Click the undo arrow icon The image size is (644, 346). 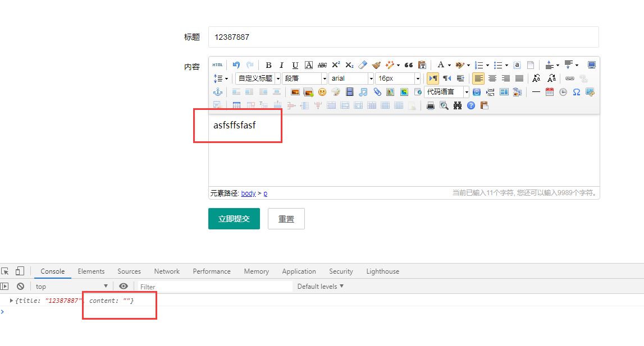[x=236, y=65]
